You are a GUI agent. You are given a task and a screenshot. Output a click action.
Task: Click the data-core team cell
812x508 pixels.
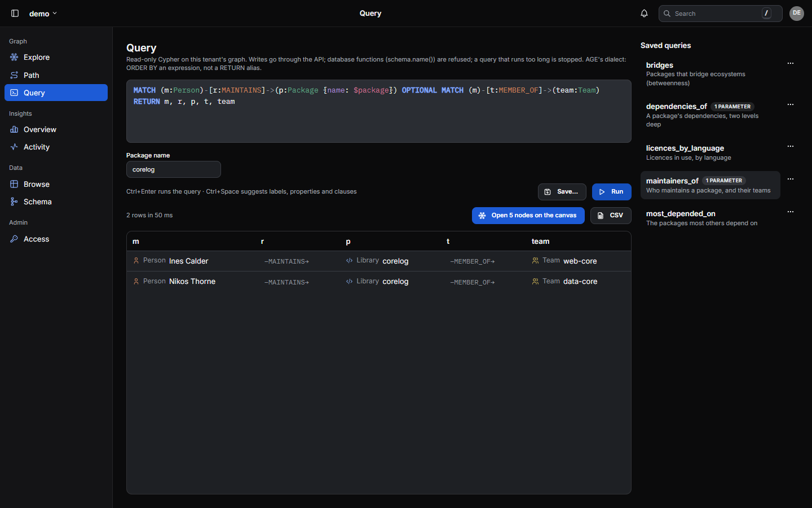point(564,281)
